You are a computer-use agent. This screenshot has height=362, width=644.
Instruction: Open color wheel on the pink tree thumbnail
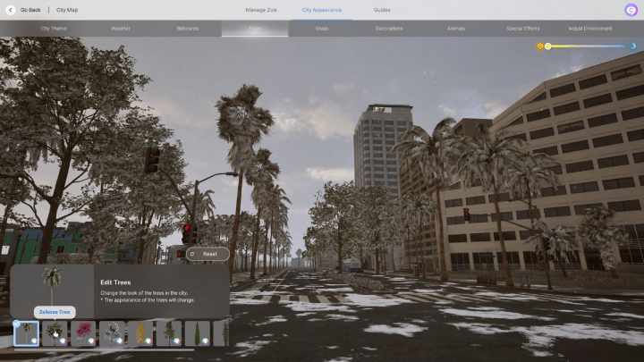[x=90, y=341]
